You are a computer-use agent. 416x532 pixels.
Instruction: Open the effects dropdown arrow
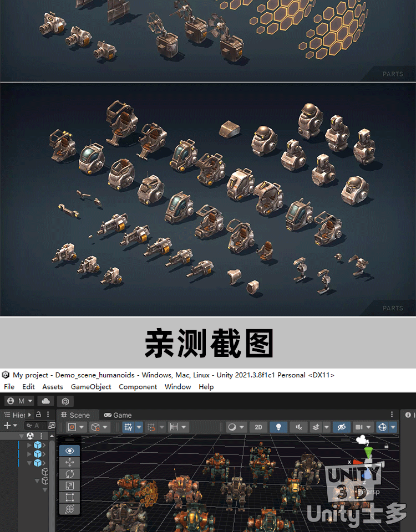(x=326, y=427)
